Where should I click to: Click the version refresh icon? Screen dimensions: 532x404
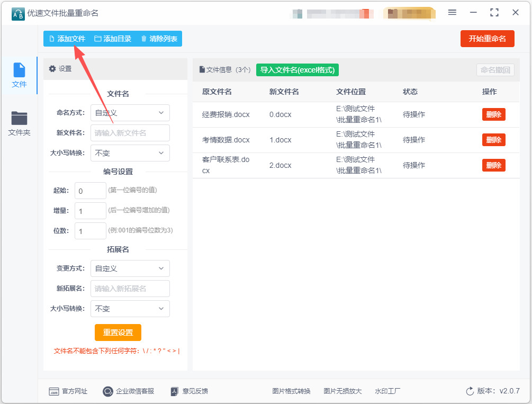[470, 391]
